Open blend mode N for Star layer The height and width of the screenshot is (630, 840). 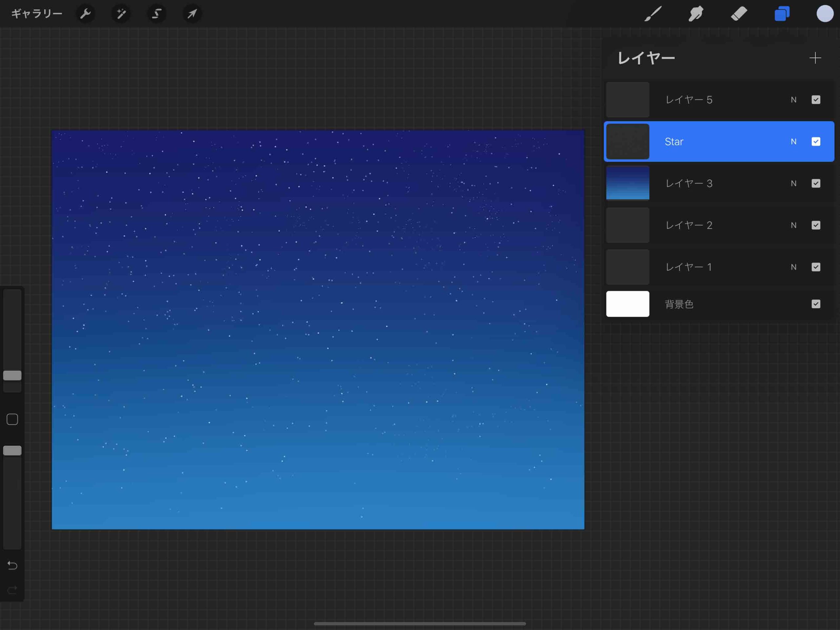793,142
